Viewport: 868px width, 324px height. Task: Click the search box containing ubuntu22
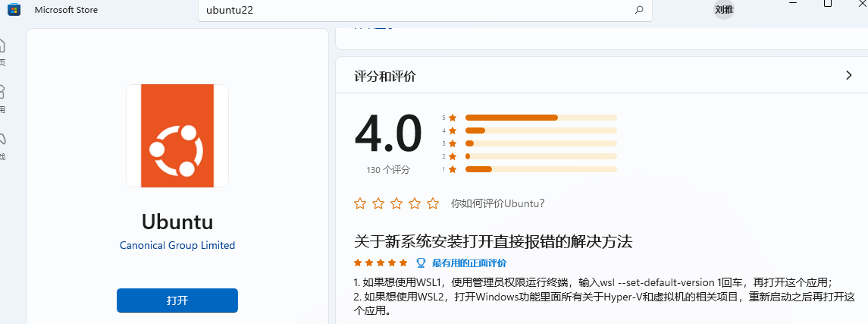point(425,11)
